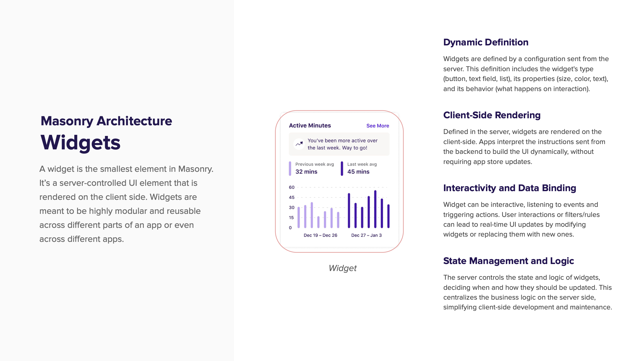Viewport: 644px width, 361px height.
Task: Click the tallest dark purple chart bar
Action: click(x=375, y=209)
